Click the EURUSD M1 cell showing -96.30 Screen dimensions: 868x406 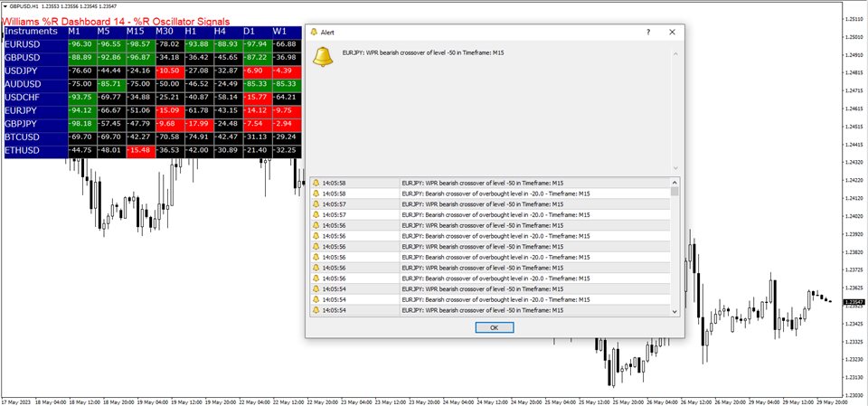(82, 44)
